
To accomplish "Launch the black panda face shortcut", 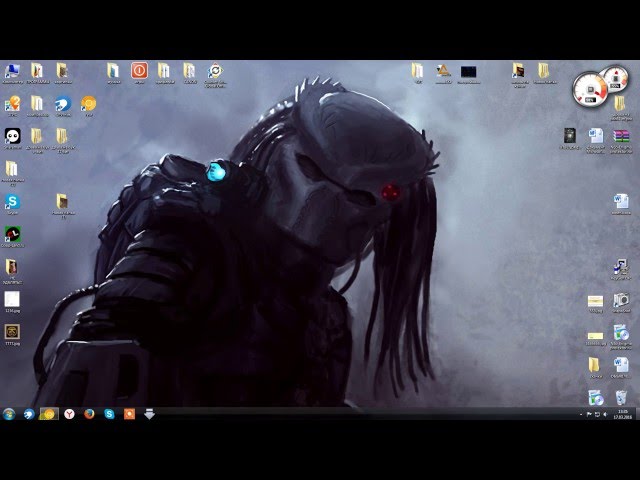I will coord(12,136).
